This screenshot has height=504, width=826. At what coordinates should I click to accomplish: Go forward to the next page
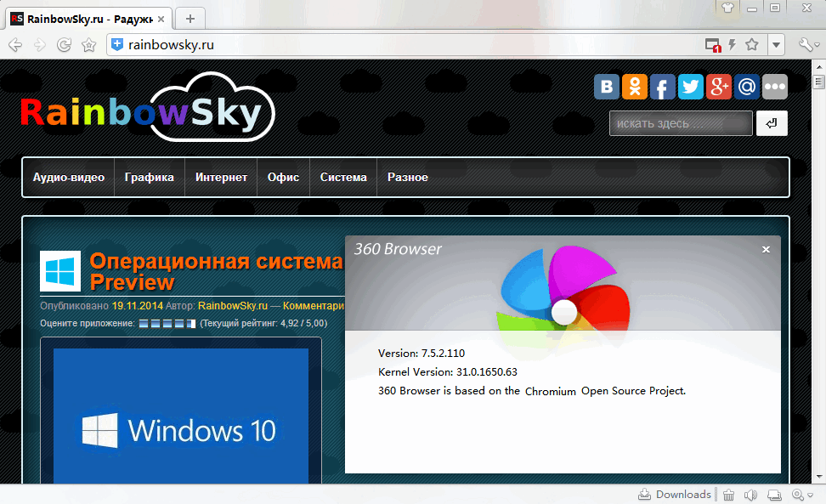tap(40, 45)
